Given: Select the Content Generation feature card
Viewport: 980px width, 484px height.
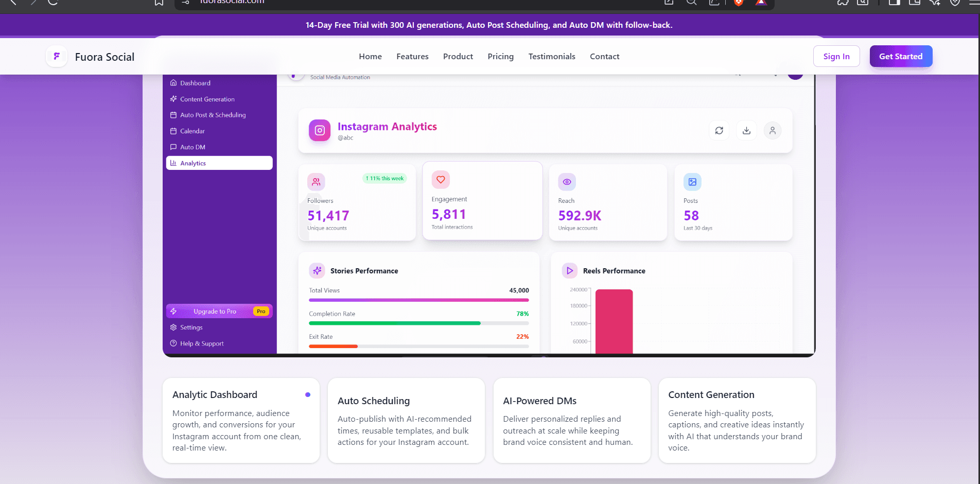Looking at the screenshot, I should [737, 420].
